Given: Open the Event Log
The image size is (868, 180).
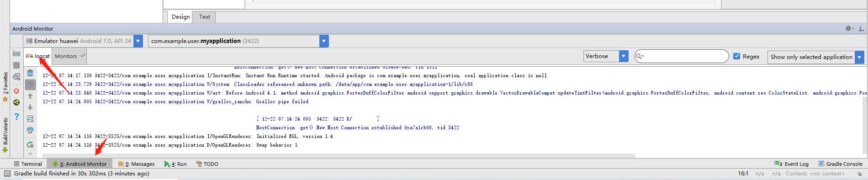Looking at the screenshot, I should click(x=791, y=164).
